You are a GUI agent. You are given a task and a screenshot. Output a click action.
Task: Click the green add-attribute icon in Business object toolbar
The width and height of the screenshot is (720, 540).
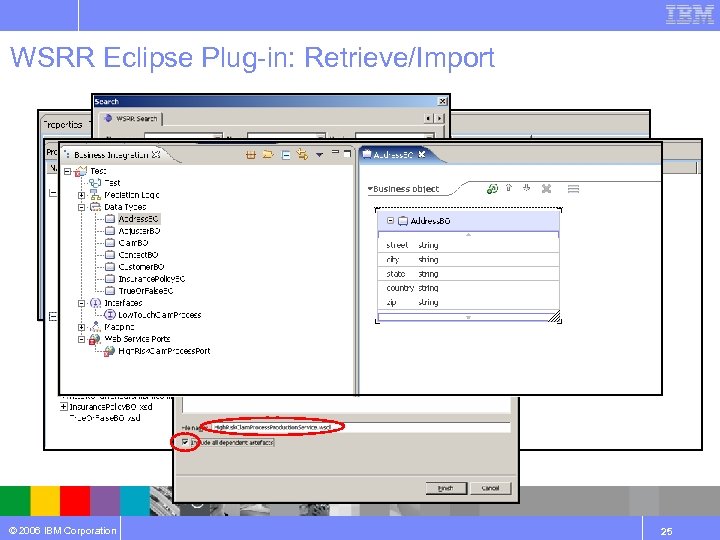tap(492, 189)
